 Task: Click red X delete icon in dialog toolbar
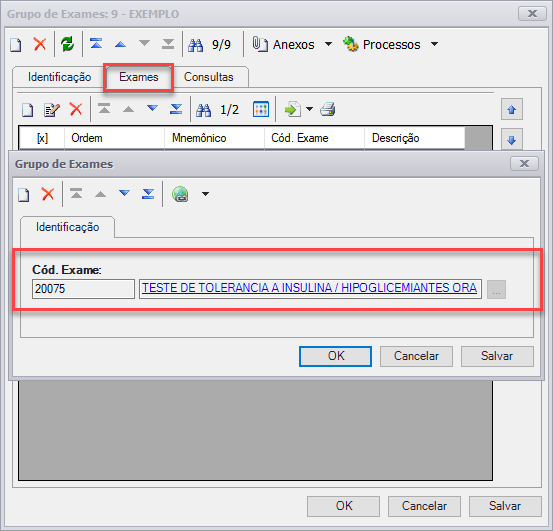coord(48,194)
